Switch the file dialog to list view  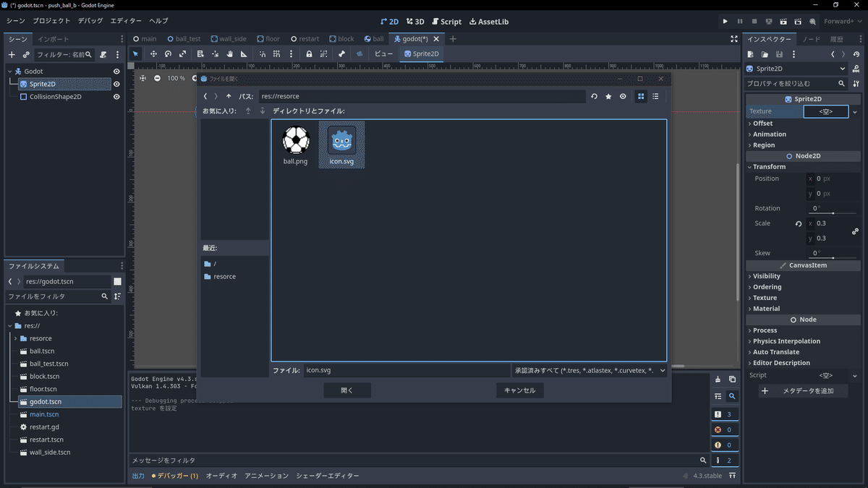[655, 95]
